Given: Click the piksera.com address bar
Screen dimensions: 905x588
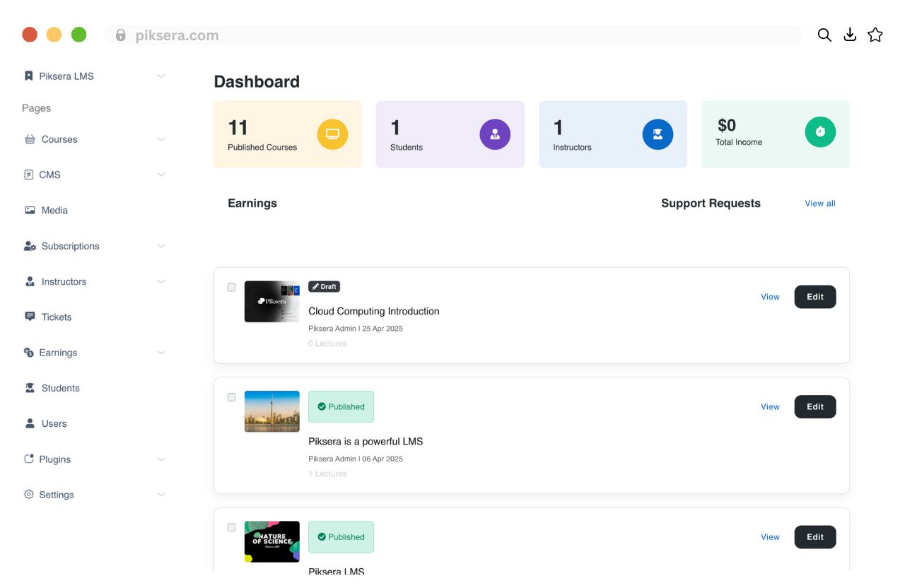Looking at the screenshot, I should pos(452,35).
